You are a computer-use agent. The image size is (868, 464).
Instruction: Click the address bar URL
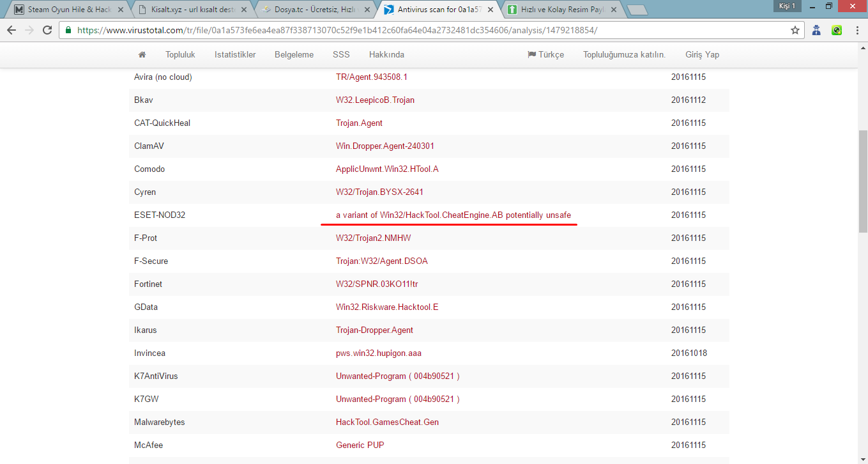click(x=337, y=30)
